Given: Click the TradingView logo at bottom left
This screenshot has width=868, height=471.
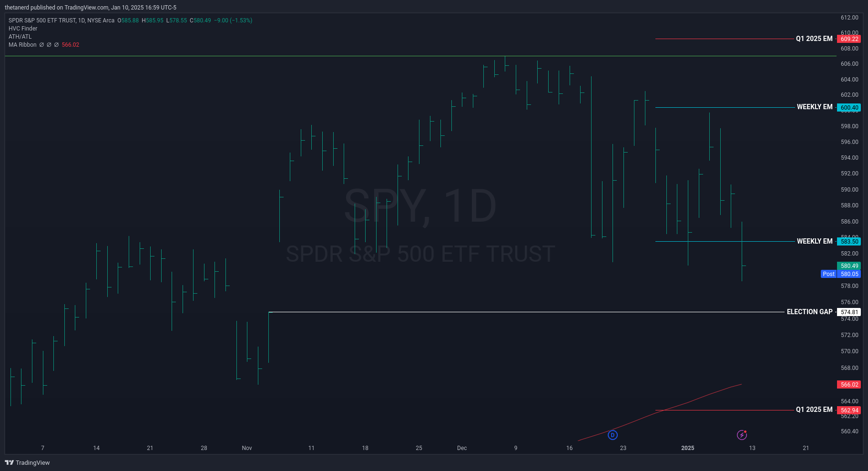Looking at the screenshot, I should coord(27,462).
